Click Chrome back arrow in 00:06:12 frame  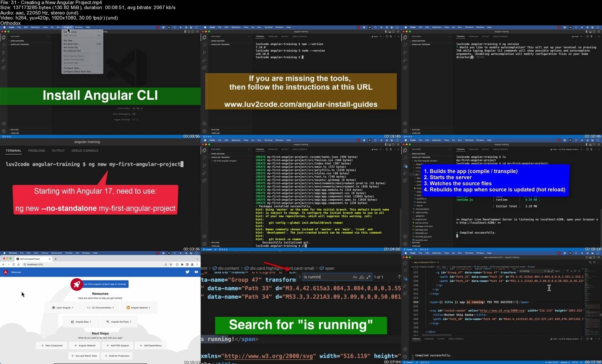[x=3, y=264]
